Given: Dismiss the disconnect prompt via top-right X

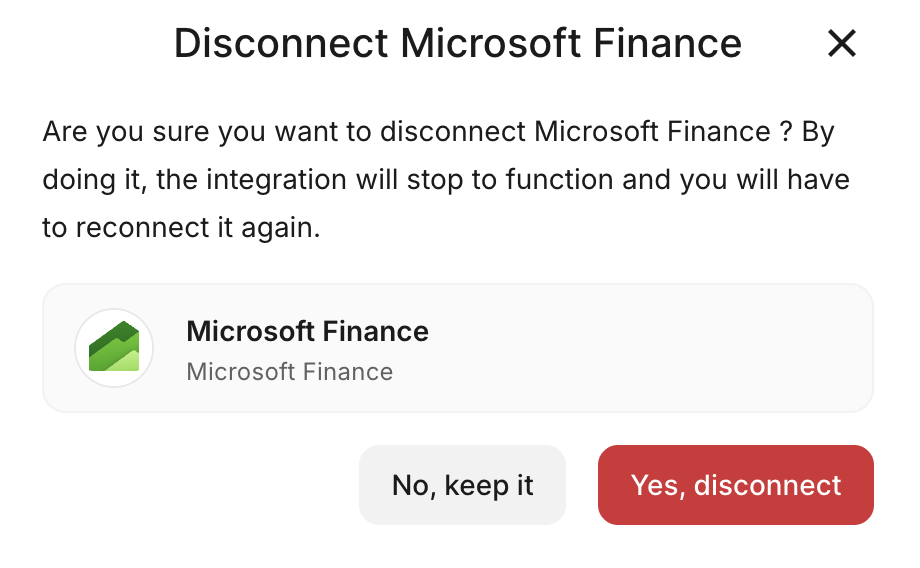Looking at the screenshot, I should (842, 43).
